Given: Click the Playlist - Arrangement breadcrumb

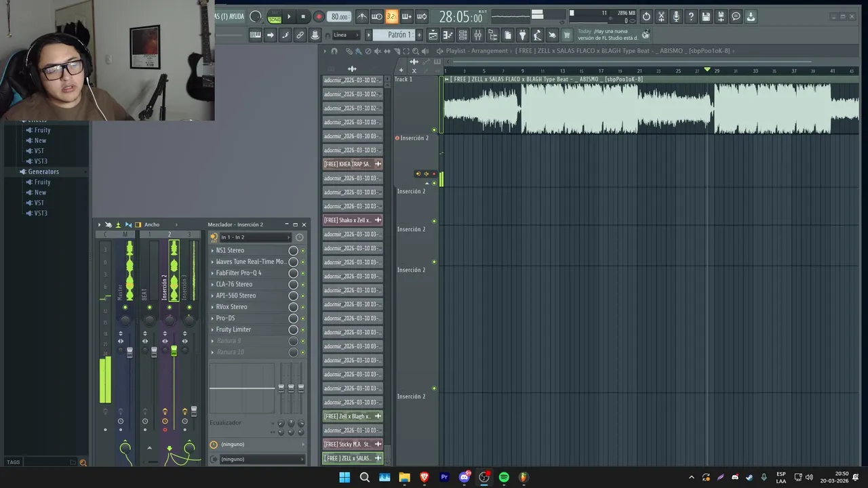Looking at the screenshot, I should pyautogui.click(x=477, y=51).
